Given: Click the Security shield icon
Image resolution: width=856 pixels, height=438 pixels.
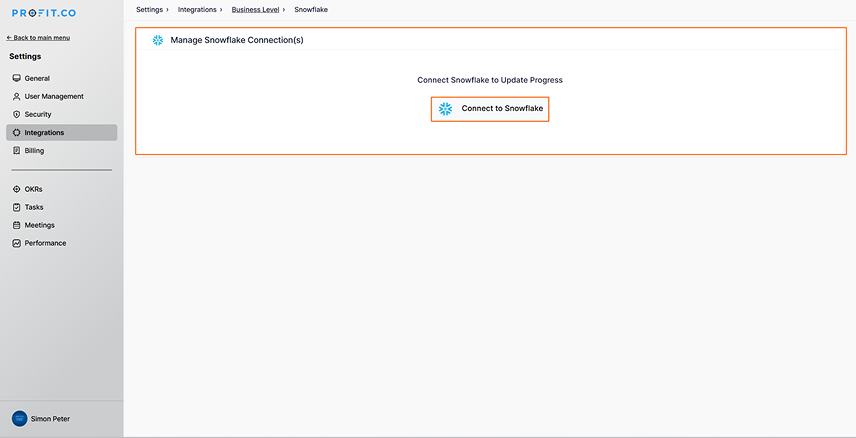Looking at the screenshot, I should [16, 114].
